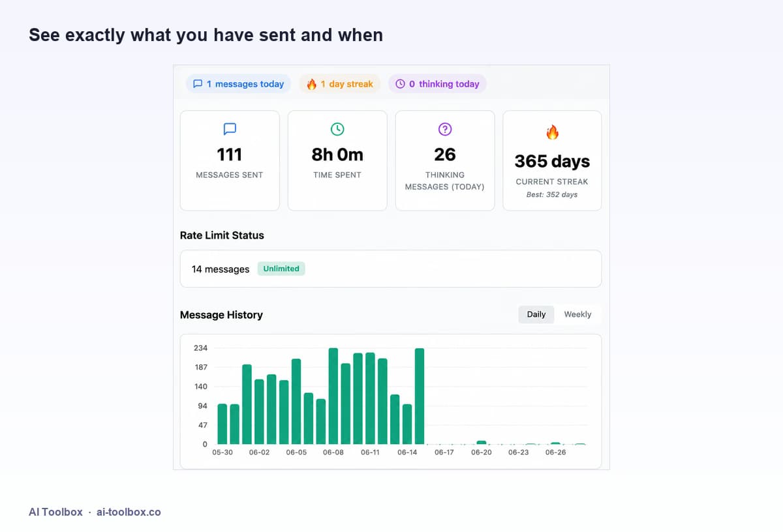Switch Message History to Weekly view

tap(577, 314)
